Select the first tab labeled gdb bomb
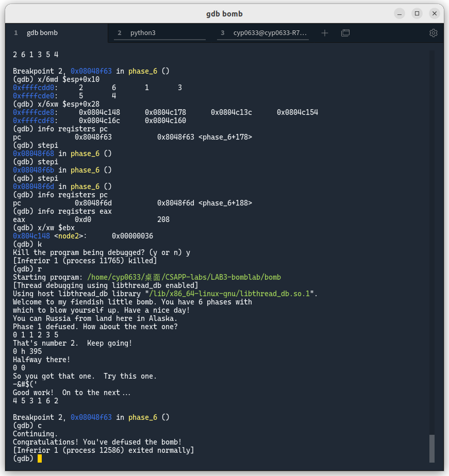The height and width of the screenshot is (476, 449). coord(57,33)
